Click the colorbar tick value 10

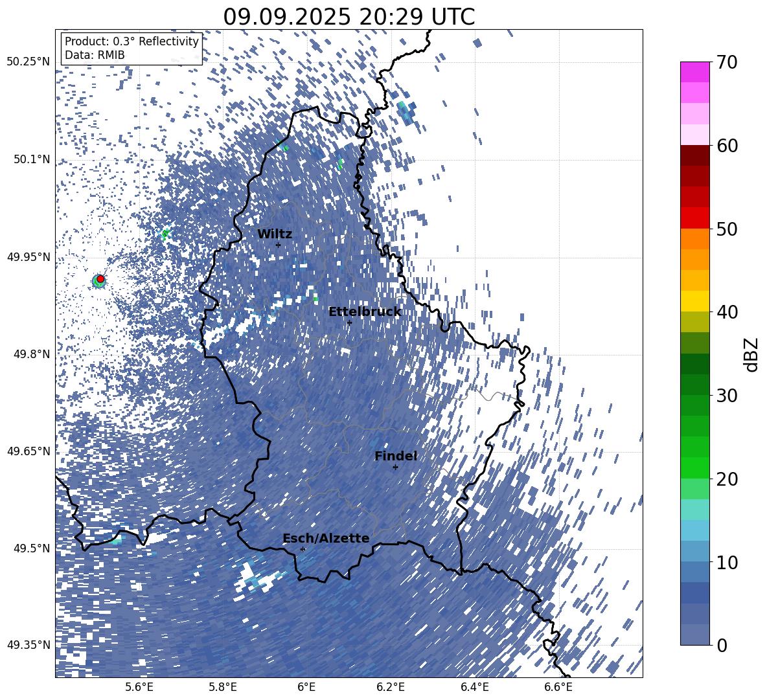pyautogui.click(x=726, y=563)
